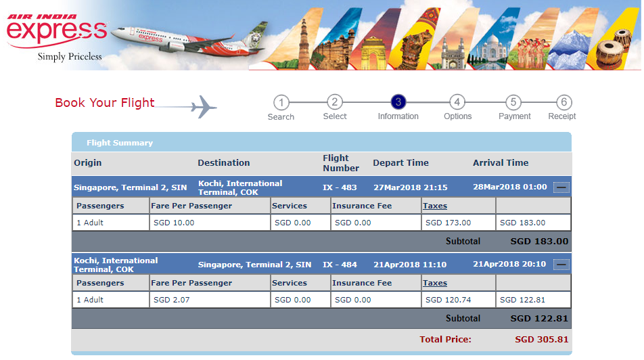Click the SGD 120.74 taxes cell
This screenshot has height=360, width=644.
pyautogui.click(x=459, y=300)
